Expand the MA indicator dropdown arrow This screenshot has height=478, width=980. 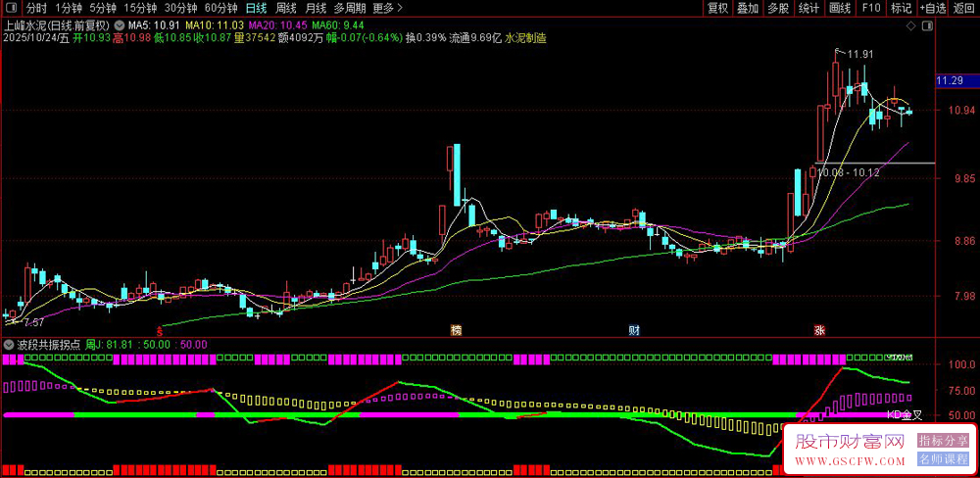[120, 24]
